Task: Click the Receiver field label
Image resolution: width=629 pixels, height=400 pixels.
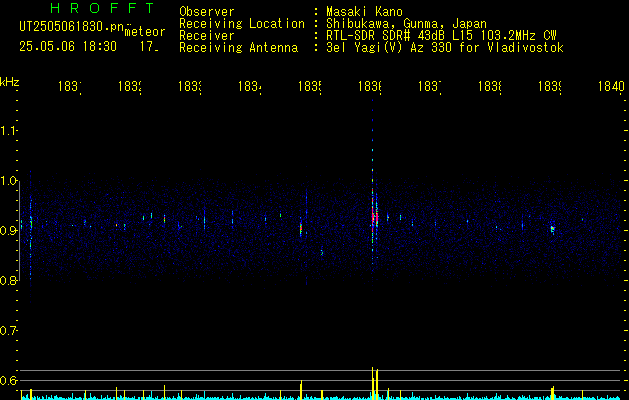Action: pyautogui.click(x=207, y=36)
